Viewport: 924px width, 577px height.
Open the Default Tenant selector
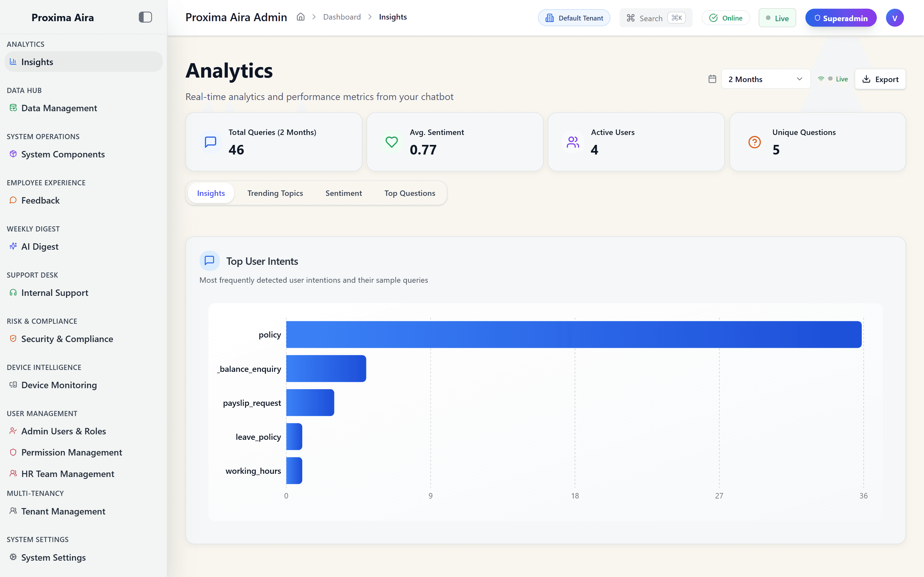[x=574, y=18]
